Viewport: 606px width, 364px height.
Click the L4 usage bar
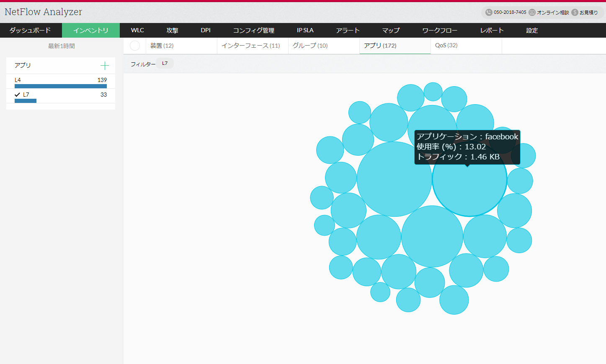tap(61, 86)
